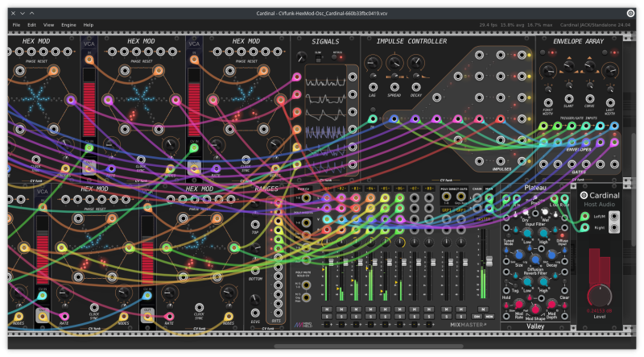Click the MixMaster track 01 fader
This screenshot has height=357, width=644.
pyautogui.click(x=331, y=263)
